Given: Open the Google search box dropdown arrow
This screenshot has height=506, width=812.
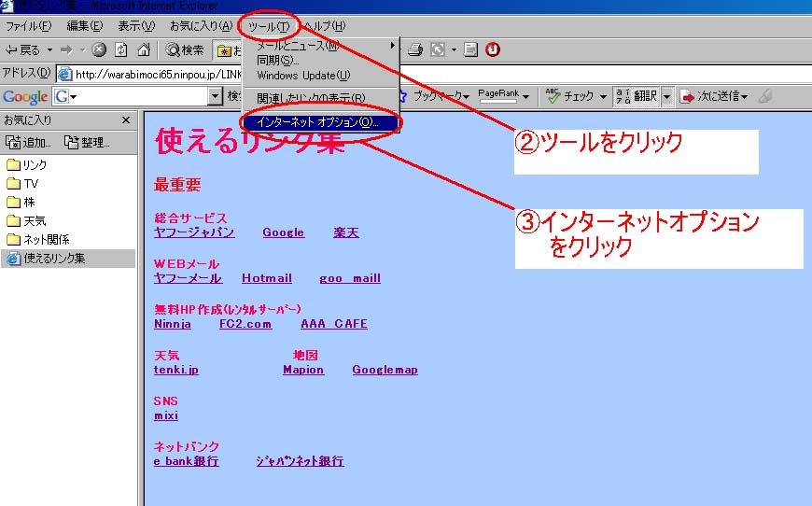Looking at the screenshot, I should tap(215, 96).
